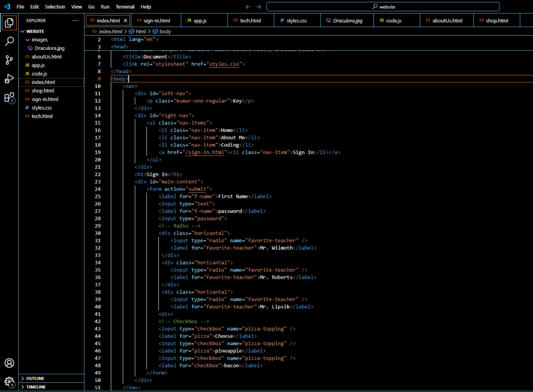Screen dimensions: 533x392
Task: Open Run and Debug view
Action: click(9, 79)
